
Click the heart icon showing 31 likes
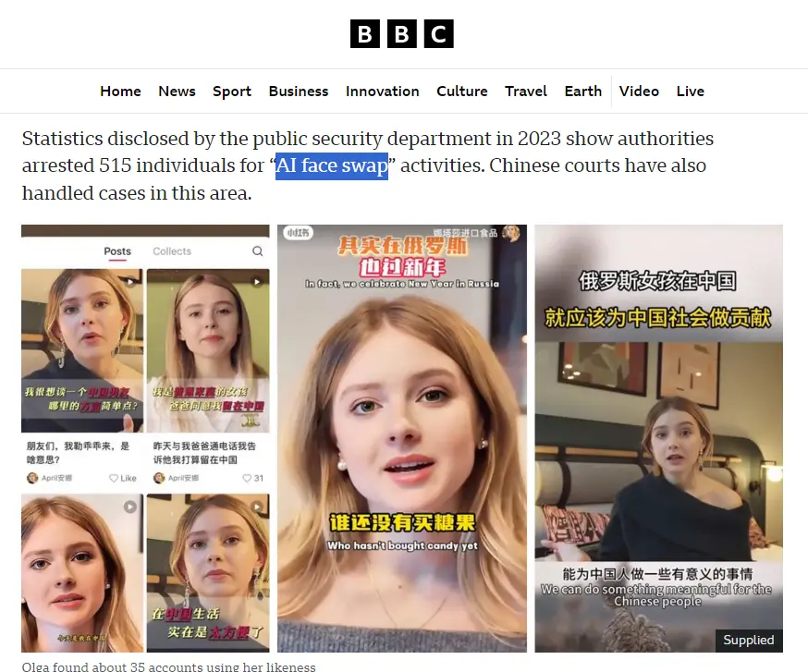[x=247, y=478]
